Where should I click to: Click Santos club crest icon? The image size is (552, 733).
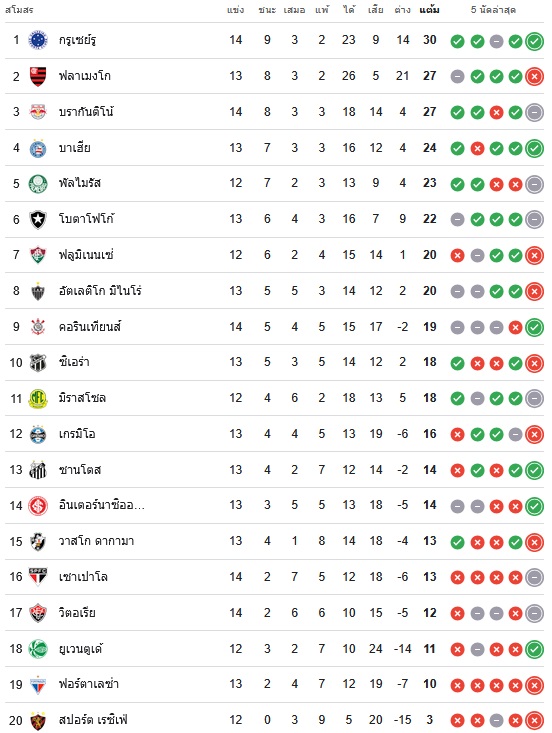pyautogui.click(x=38, y=470)
